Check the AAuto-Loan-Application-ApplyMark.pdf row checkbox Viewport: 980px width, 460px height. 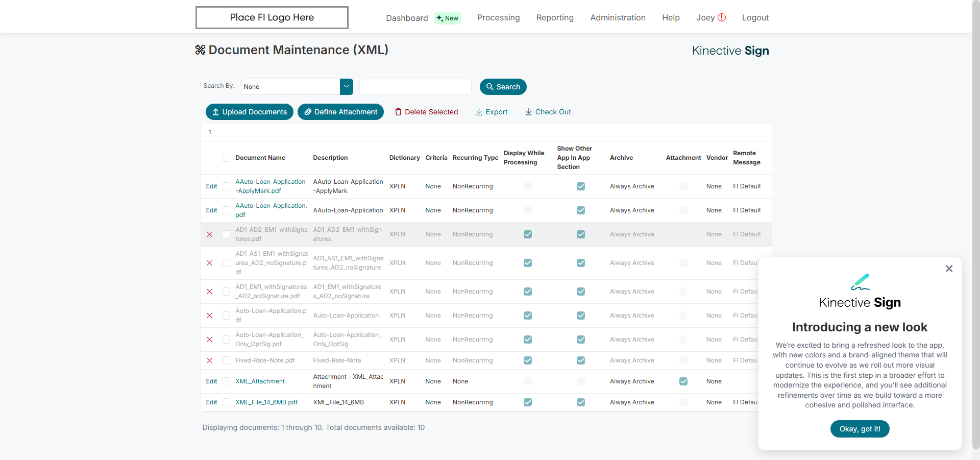click(226, 186)
